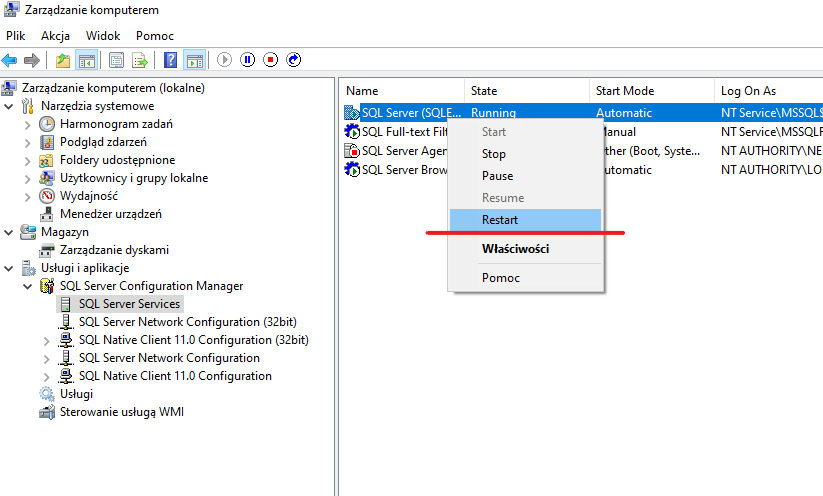Open the Akcja menu
Image resolution: width=823 pixels, height=496 pixels.
(55, 35)
